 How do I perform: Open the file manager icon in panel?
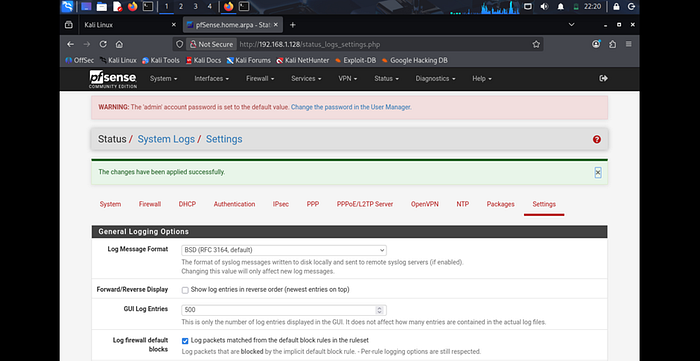(x=102, y=6)
